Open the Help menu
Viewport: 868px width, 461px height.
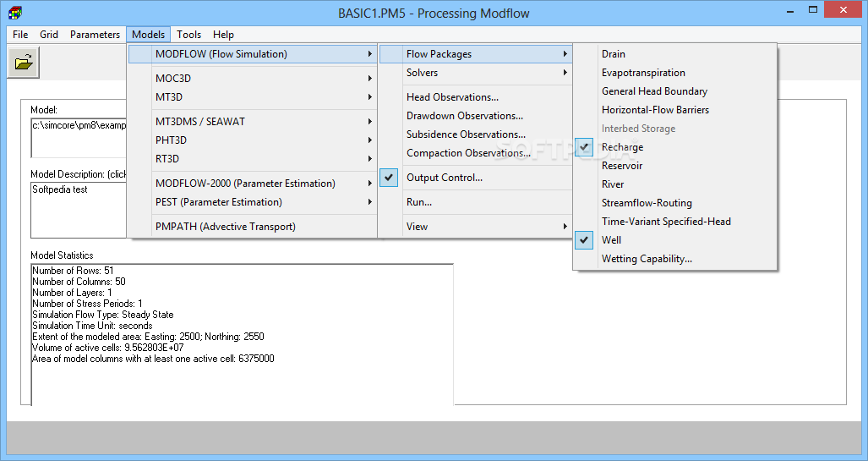pos(223,35)
